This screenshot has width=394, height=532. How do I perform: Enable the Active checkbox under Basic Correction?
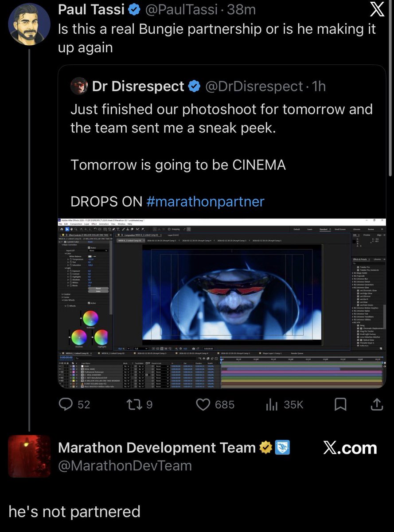(89, 248)
